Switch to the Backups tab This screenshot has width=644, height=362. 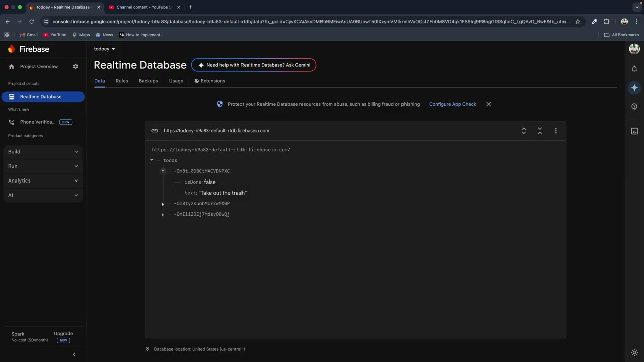point(148,81)
